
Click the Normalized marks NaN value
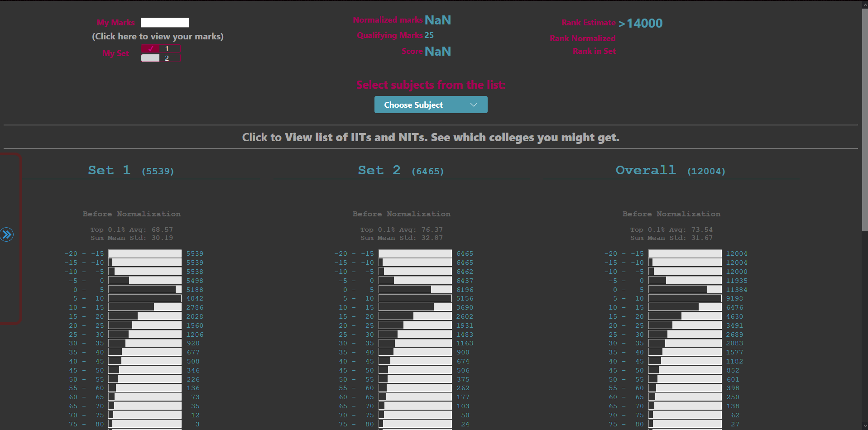(437, 20)
